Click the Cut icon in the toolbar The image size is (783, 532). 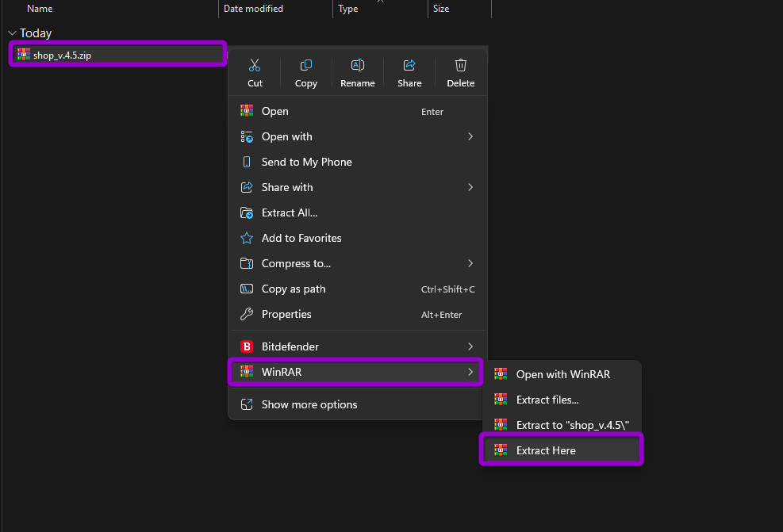pos(255,64)
